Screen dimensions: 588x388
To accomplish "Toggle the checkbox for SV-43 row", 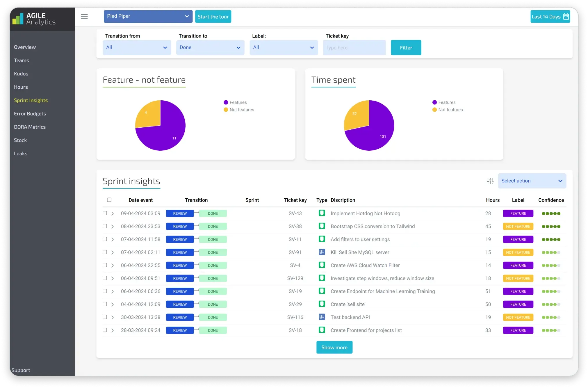I will click(104, 213).
